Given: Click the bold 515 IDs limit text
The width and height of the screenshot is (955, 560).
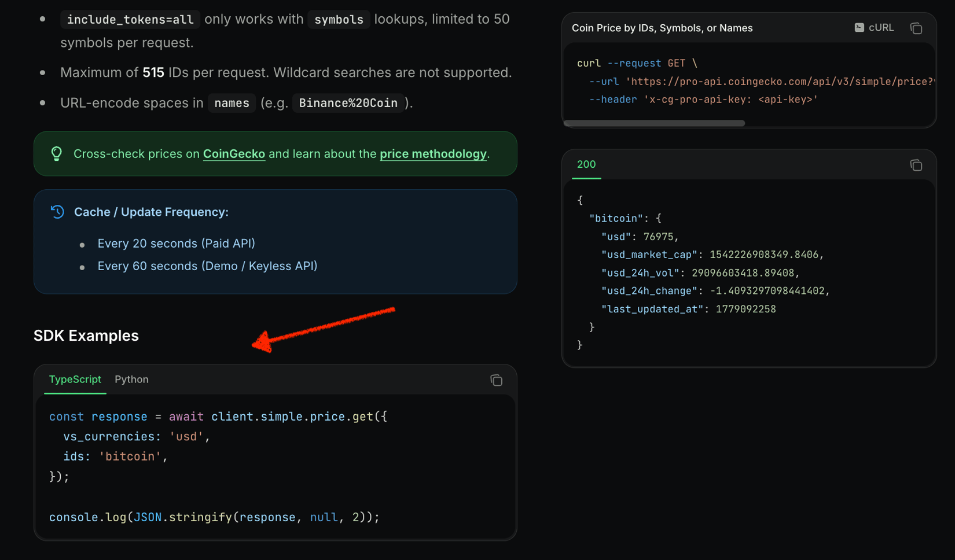Looking at the screenshot, I should pos(153,73).
